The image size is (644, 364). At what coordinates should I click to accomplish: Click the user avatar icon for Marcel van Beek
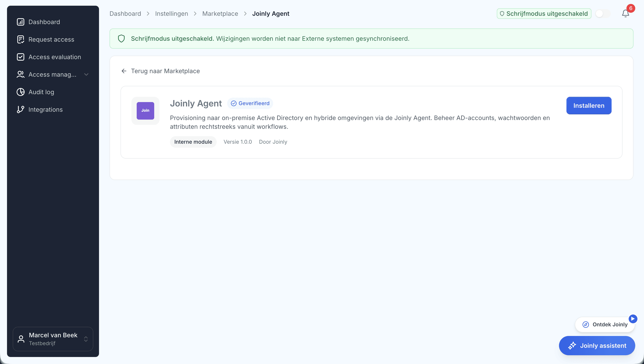(21, 339)
